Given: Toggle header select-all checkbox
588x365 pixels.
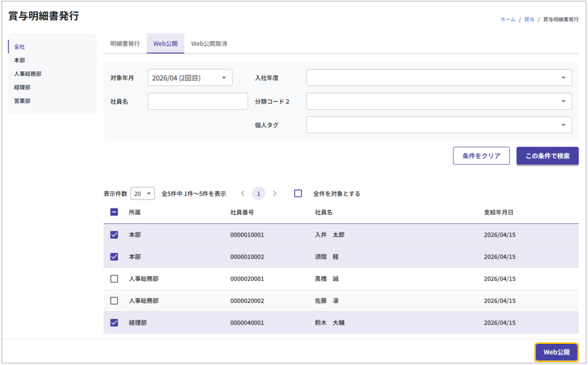Looking at the screenshot, I should pyautogui.click(x=114, y=212).
